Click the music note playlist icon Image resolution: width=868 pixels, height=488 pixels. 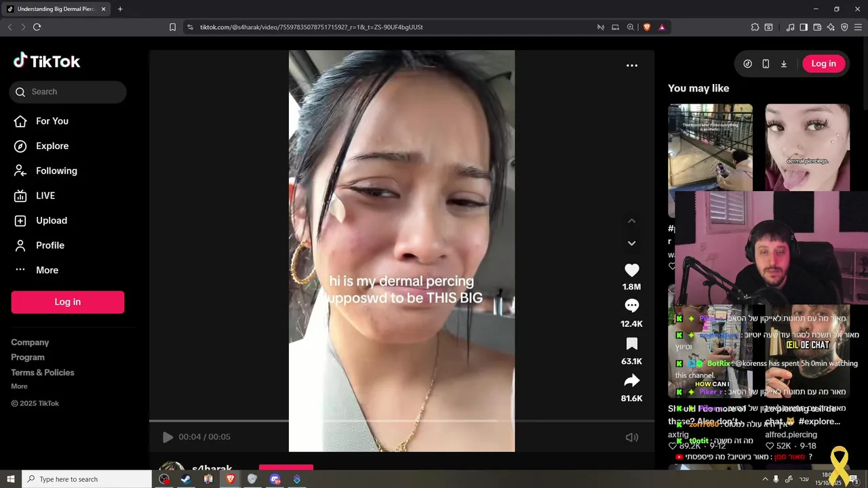point(790,27)
